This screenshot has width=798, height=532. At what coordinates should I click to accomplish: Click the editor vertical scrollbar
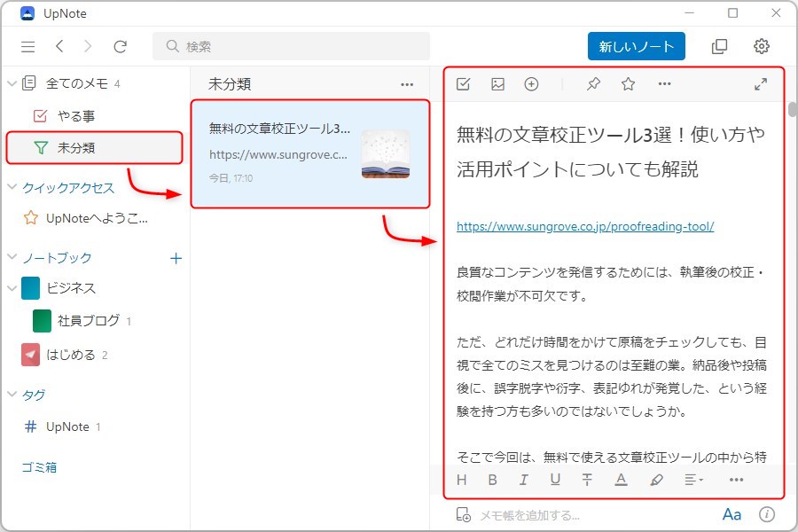(x=792, y=110)
